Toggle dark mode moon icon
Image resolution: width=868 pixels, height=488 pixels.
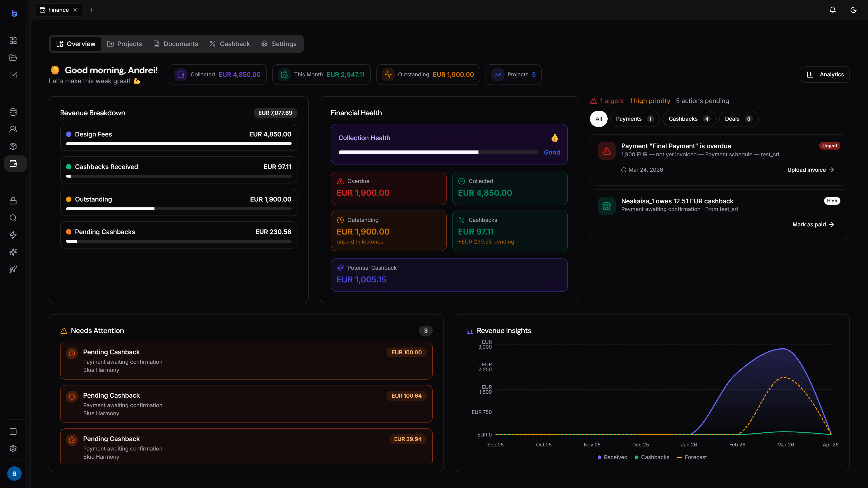pos(854,10)
